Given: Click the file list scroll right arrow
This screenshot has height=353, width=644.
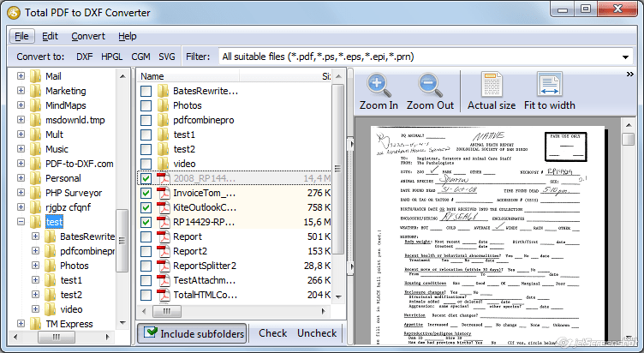Looking at the screenshot, I should coord(323,311).
